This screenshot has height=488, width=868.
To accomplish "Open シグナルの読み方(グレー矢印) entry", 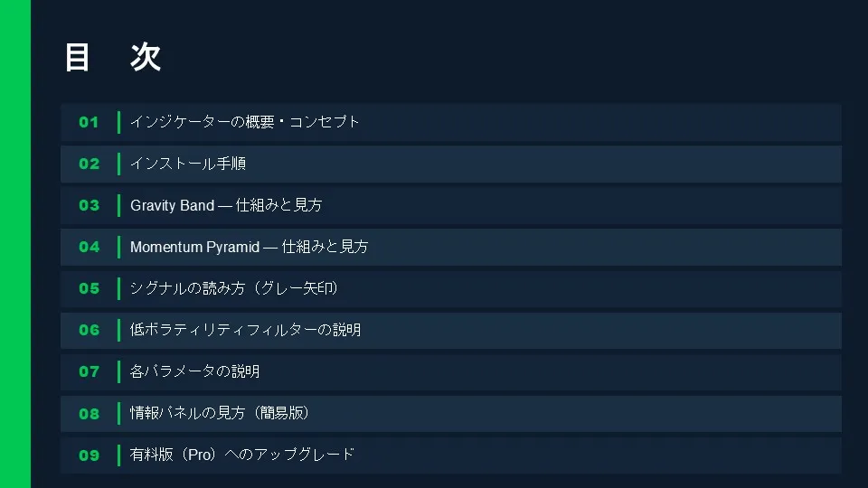I will pyautogui.click(x=234, y=288).
